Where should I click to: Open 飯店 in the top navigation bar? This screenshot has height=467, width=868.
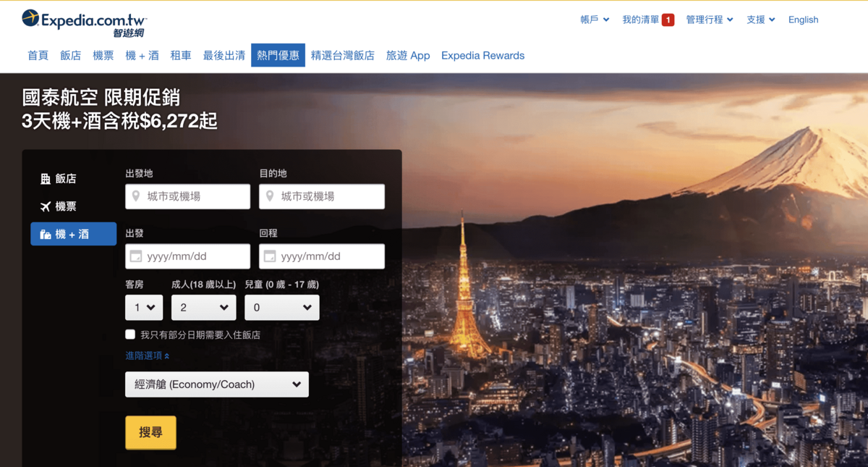[x=71, y=55]
